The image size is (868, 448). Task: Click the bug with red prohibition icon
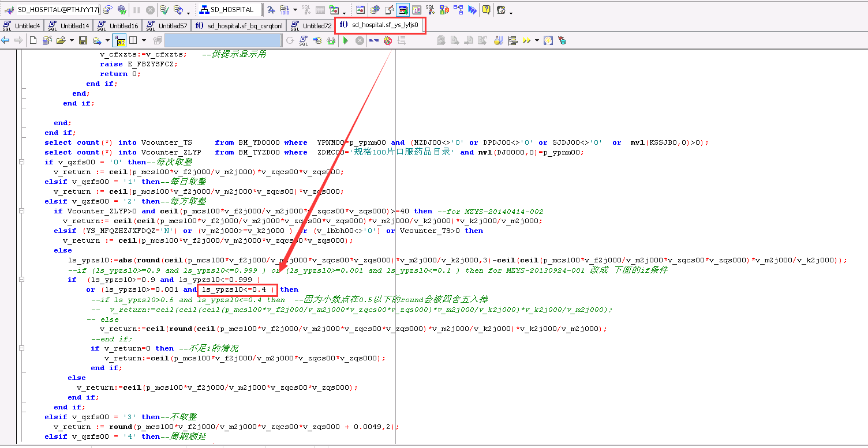pyautogui.click(x=387, y=40)
